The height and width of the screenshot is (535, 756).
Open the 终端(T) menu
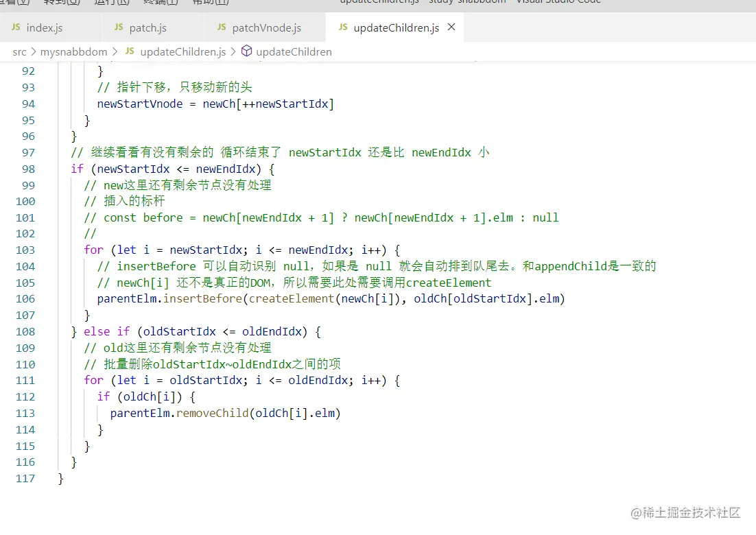point(160,3)
